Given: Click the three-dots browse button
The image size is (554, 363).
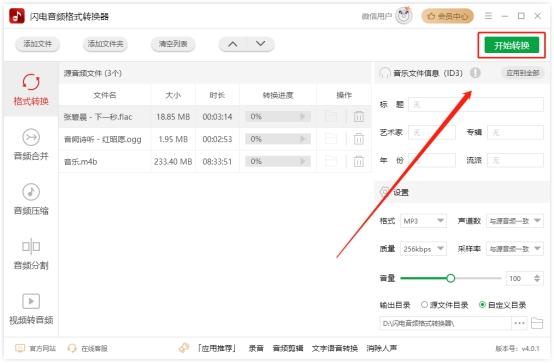Looking at the screenshot, I should point(519,323).
